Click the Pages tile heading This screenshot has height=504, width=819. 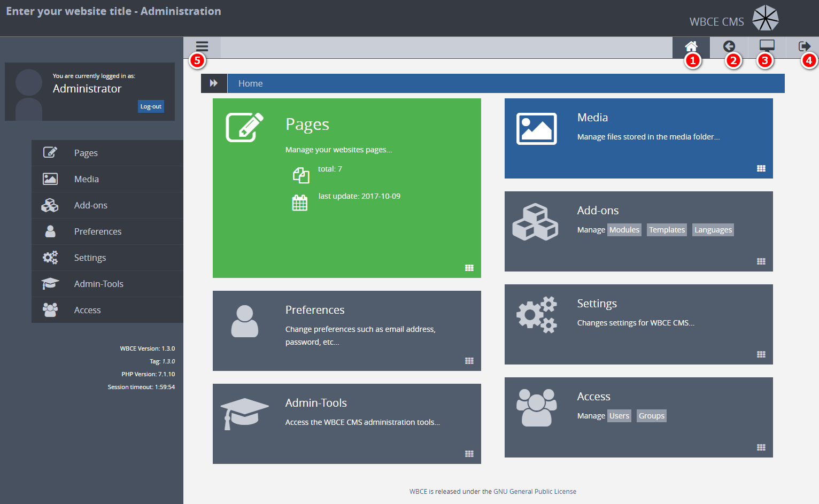[x=307, y=124]
